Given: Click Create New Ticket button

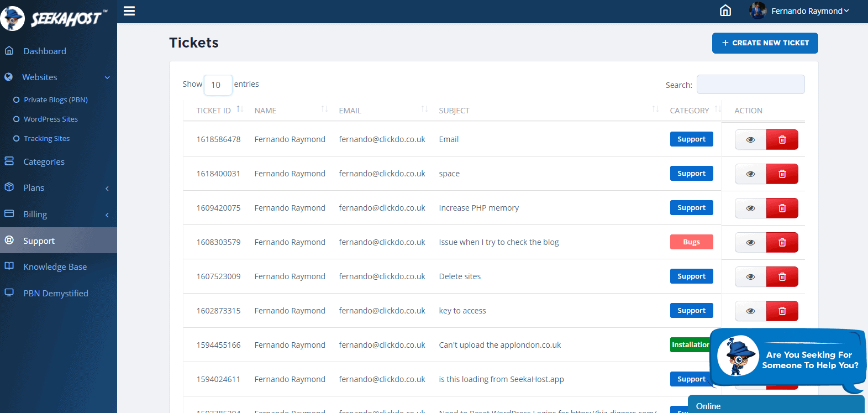Looking at the screenshot, I should [765, 43].
